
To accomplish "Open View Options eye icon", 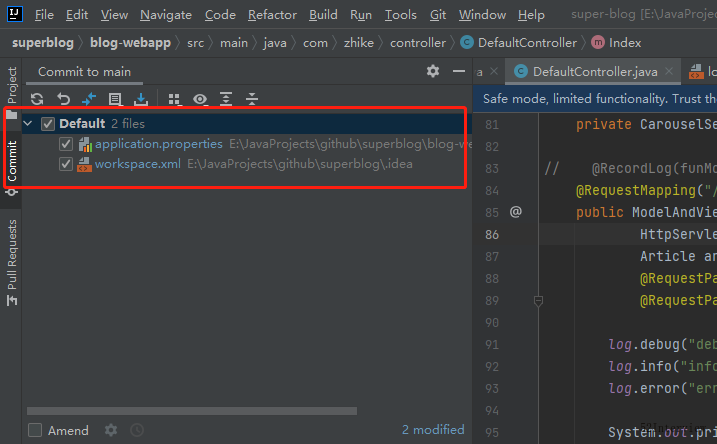I will [200, 99].
